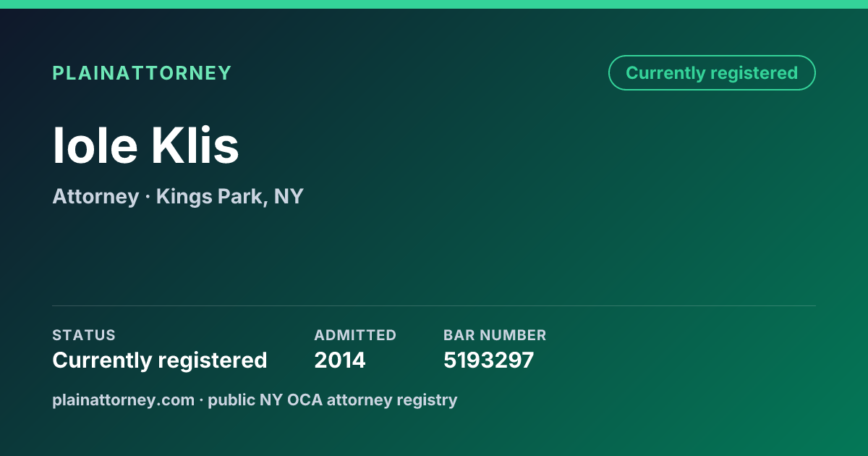Click the ADMITTED label
Viewport: 868px width, 456px height.
point(355,335)
